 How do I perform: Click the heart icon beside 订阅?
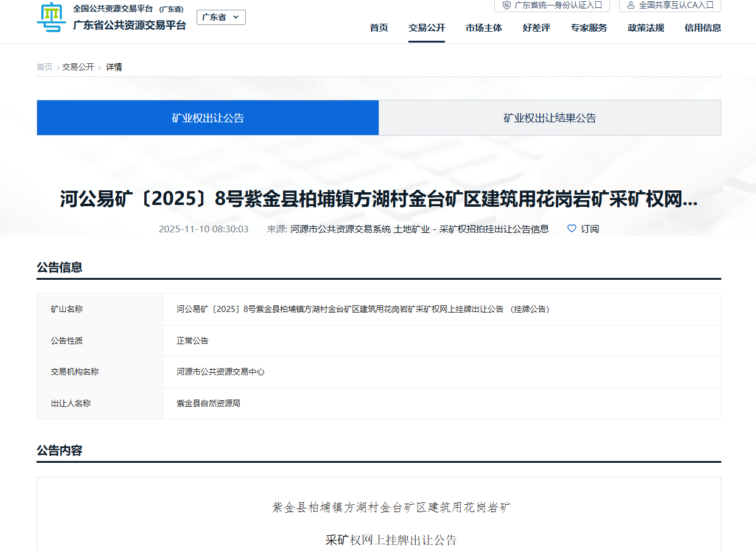[572, 229]
